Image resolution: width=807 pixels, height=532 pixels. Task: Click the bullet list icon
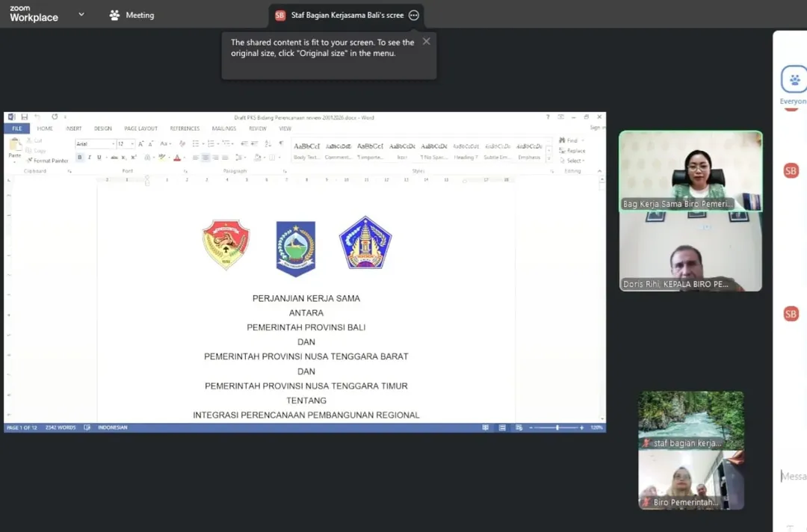[196, 143]
